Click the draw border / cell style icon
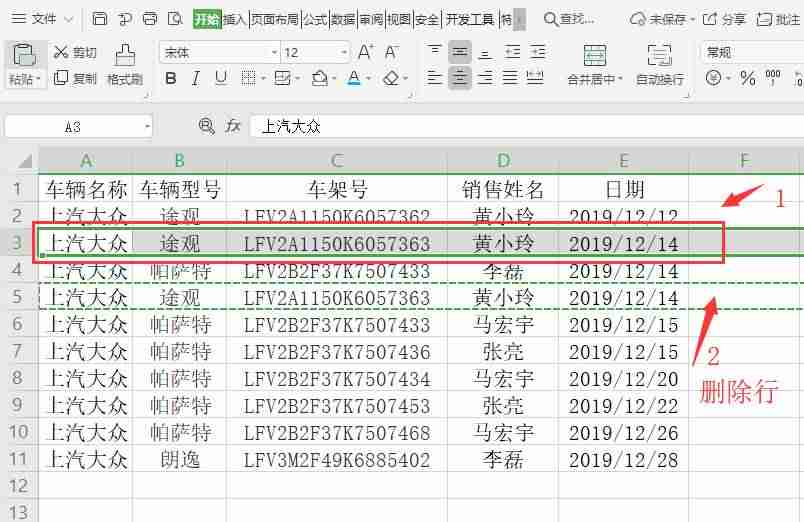The image size is (804, 522). click(x=282, y=78)
